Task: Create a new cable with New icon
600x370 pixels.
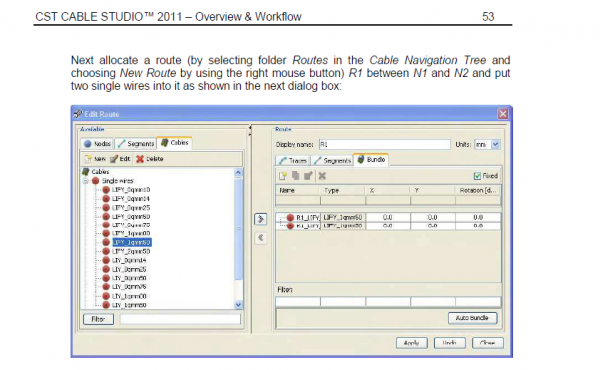Action: click(89, 159)
